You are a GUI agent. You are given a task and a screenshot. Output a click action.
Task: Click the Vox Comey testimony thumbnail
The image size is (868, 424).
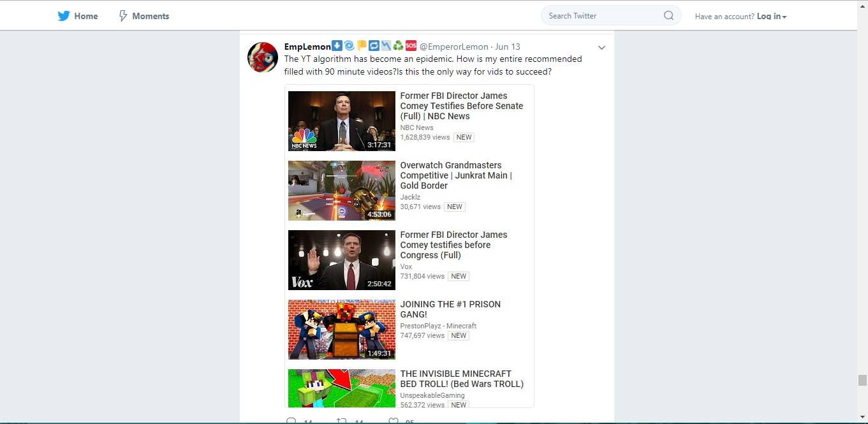[x=342, y=260]
